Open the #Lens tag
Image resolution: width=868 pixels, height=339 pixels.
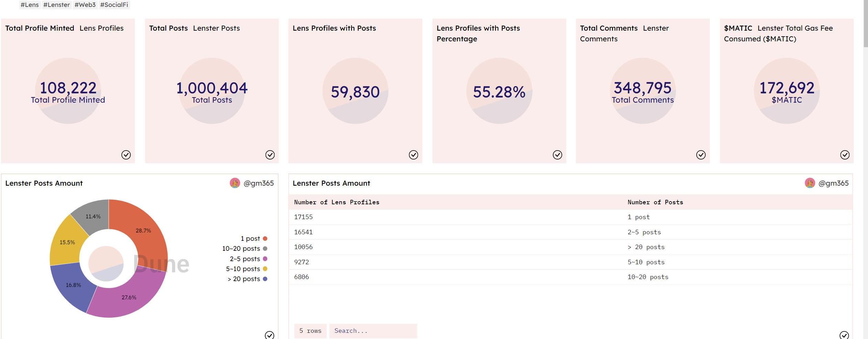pos(30,5)
